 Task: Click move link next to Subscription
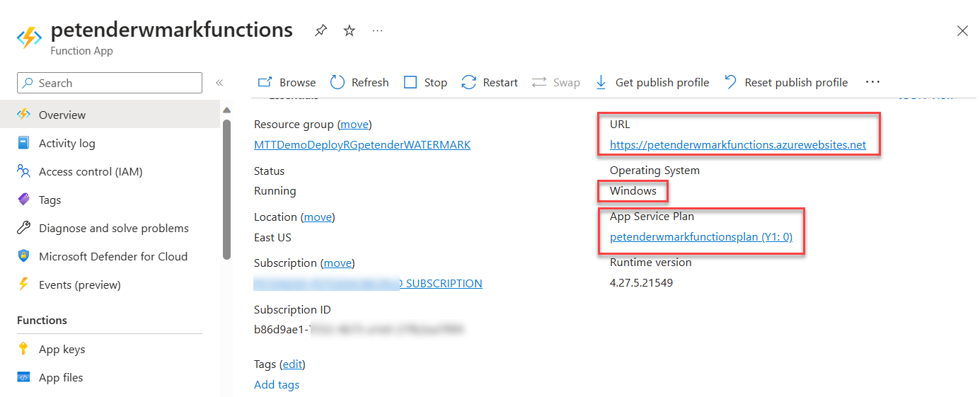pos(338,263)
